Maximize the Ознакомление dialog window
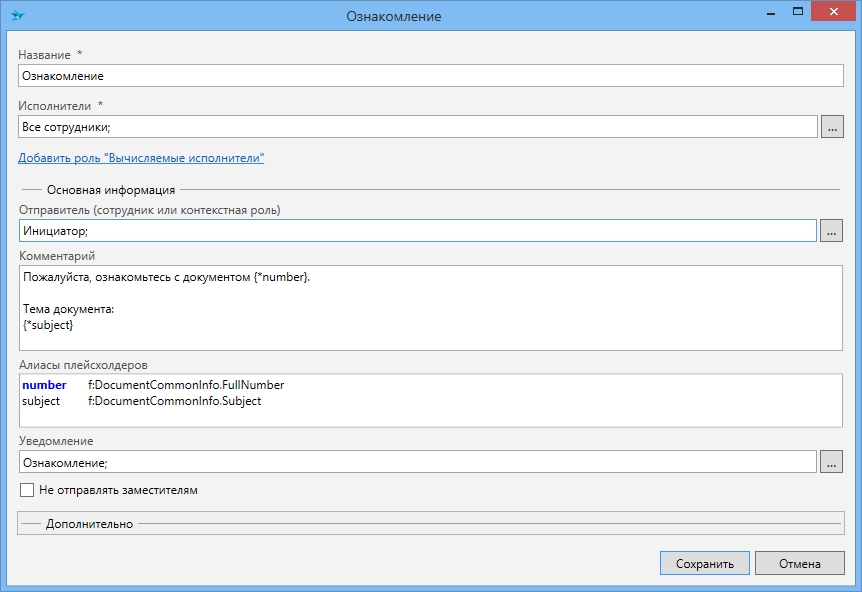 [798, 12]
